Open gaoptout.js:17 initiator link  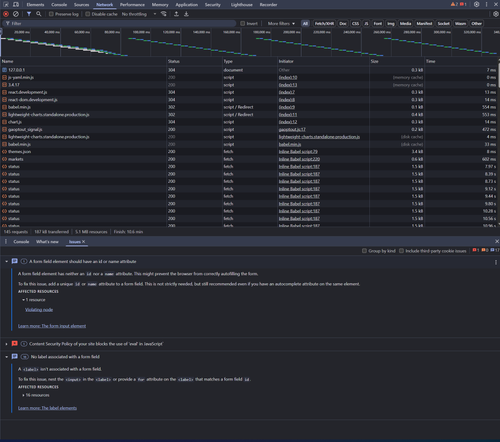[x=292, y=129]
